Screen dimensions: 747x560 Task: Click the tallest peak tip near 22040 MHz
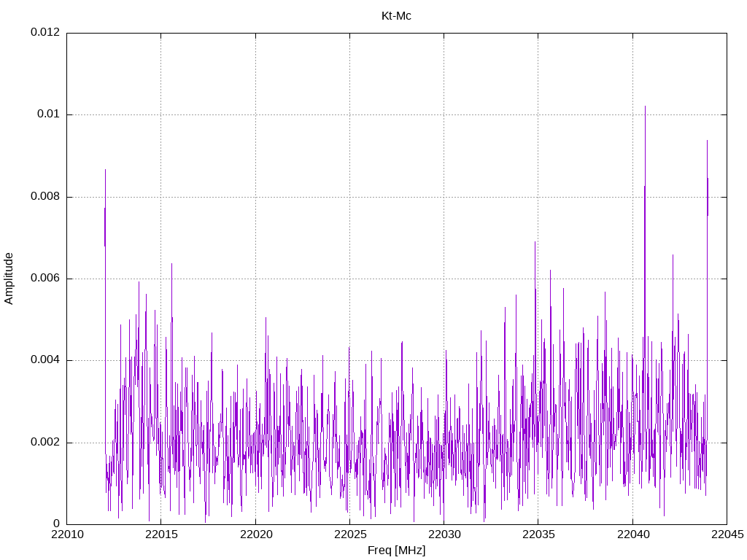click(x=645, y=106)
